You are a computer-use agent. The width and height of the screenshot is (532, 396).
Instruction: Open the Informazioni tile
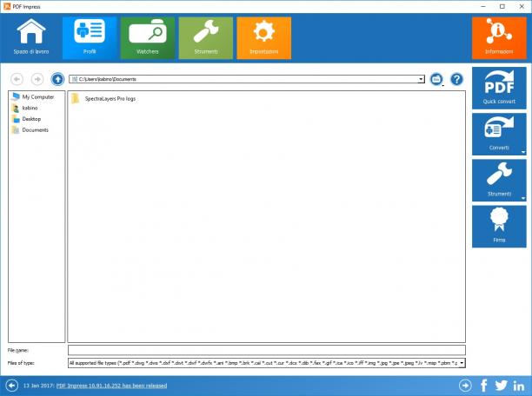499,38
